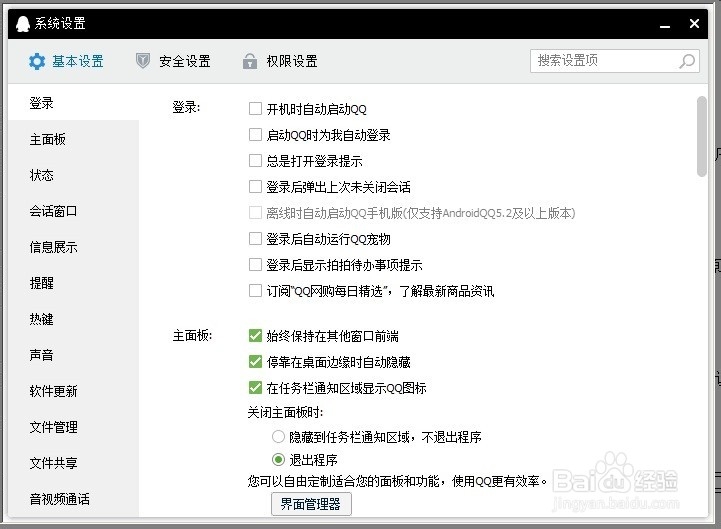Tick 总是打开登录提示 checkbox
The height and width of the screenshot is (529, 721).
click(x=255, y=161)
